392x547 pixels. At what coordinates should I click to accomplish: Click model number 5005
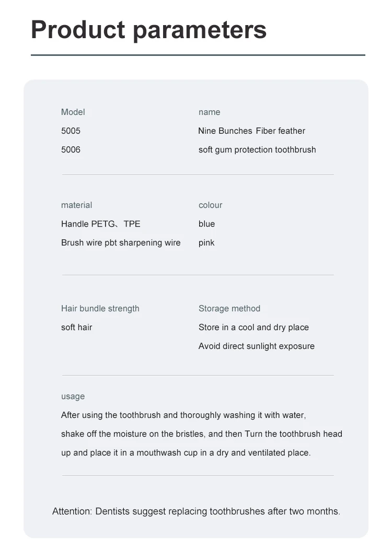click(71, 131)
